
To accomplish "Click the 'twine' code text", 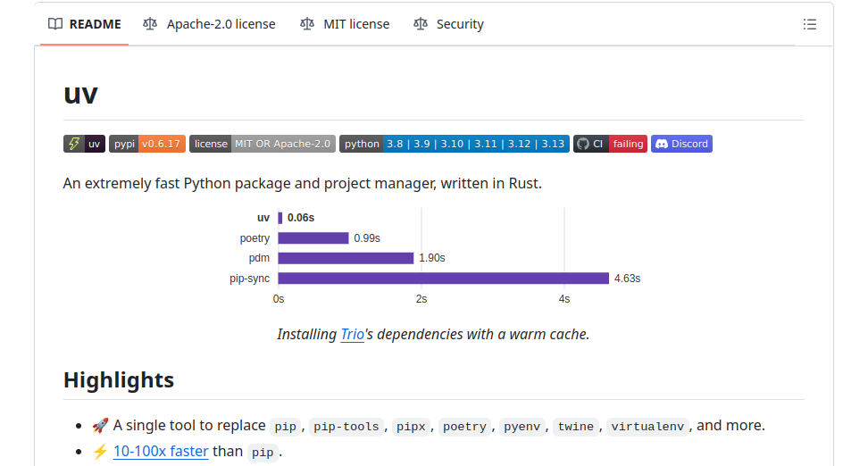I will (576, 427).
